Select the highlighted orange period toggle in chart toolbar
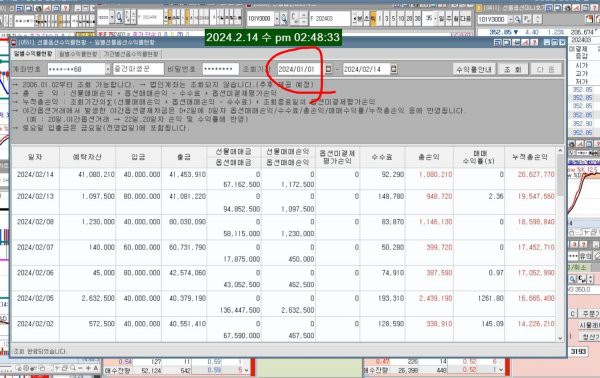600x378 pixels. tap(373, 18)
